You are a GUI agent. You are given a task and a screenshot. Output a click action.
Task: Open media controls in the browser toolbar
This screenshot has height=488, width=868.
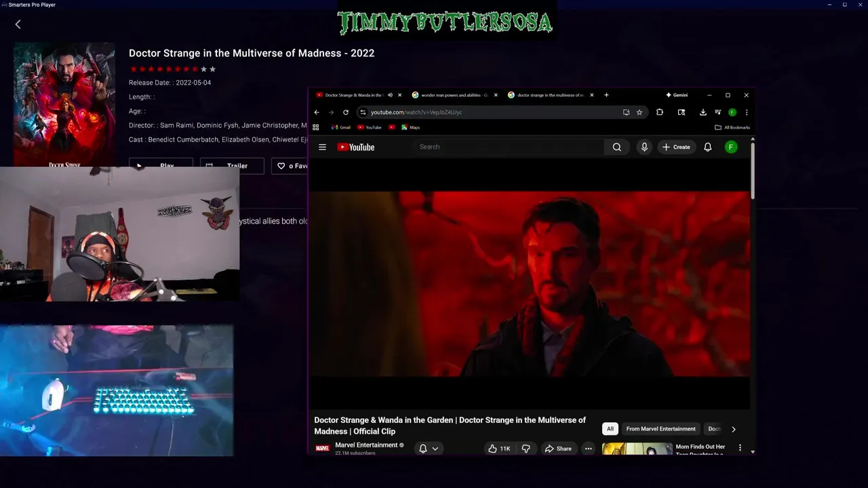pos(717,113)
